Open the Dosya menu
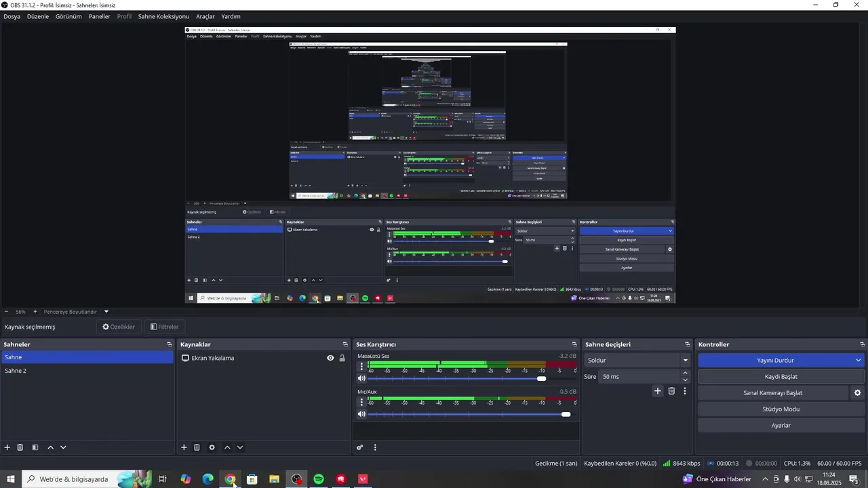This screenshot has height=488, width=868. coord(12,16)
